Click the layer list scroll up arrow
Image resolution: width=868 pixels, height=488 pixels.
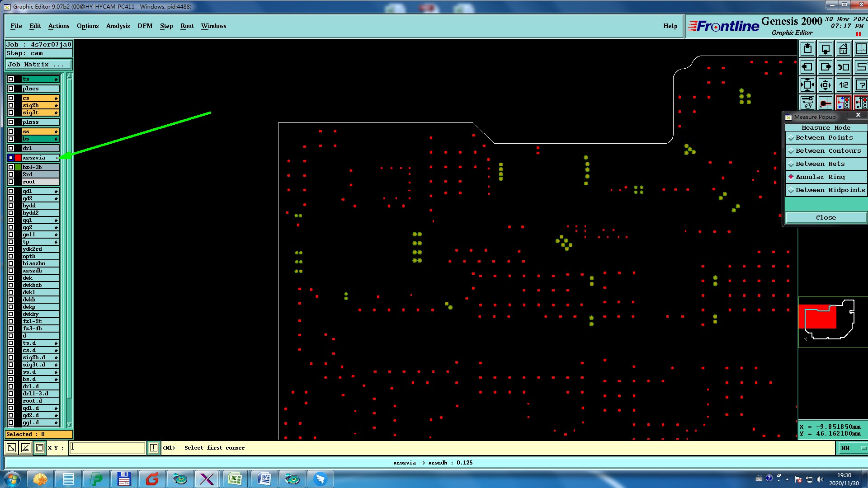coord(69,76)
